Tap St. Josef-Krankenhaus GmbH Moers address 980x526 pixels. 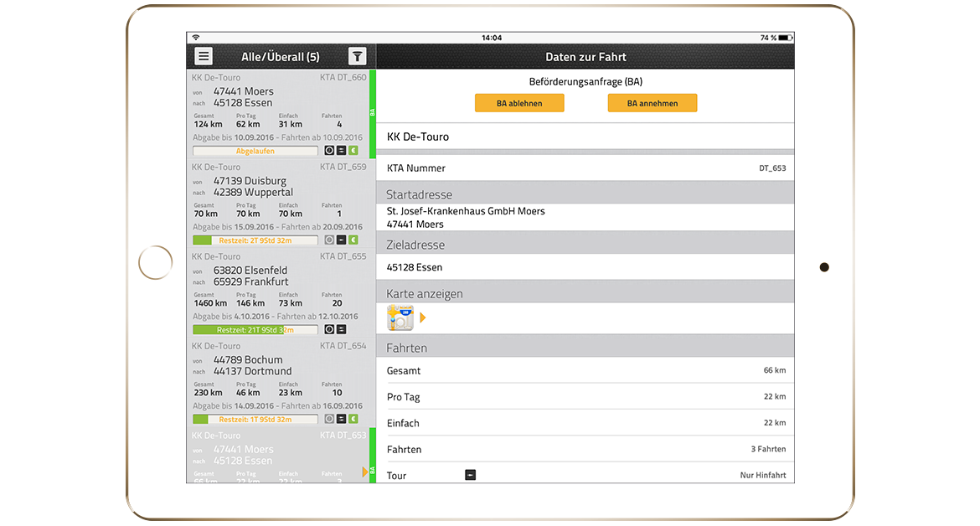(x=466, y=211)
